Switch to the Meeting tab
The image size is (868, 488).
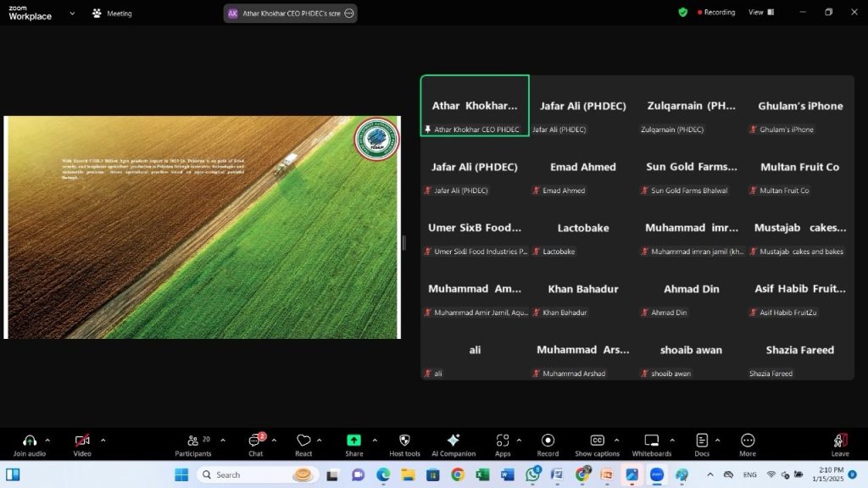(112, 14)
